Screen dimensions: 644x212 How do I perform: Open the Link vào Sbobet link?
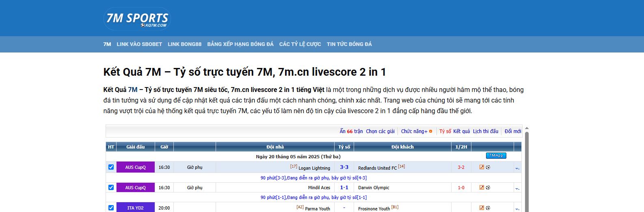[139, 44]
